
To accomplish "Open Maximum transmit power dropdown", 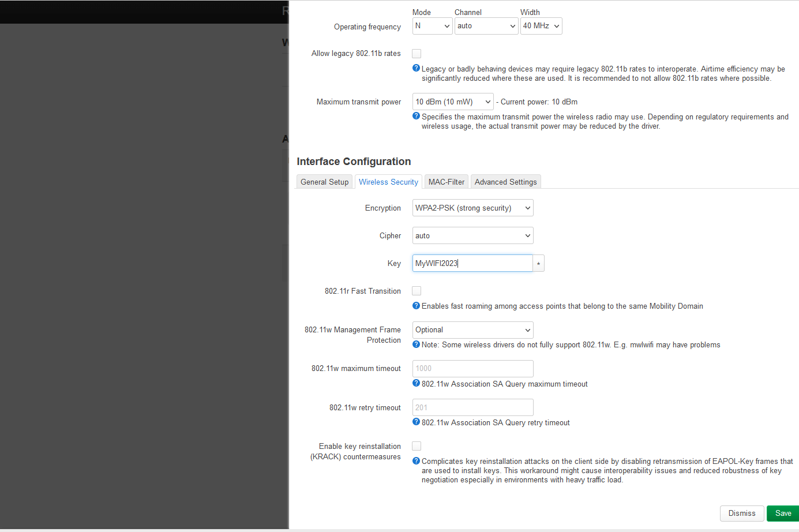I will [x=453, y=102].
